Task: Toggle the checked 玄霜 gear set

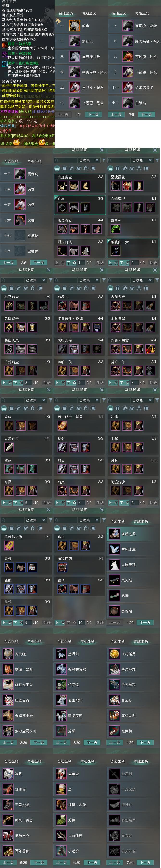Action: tap(80, 205)
